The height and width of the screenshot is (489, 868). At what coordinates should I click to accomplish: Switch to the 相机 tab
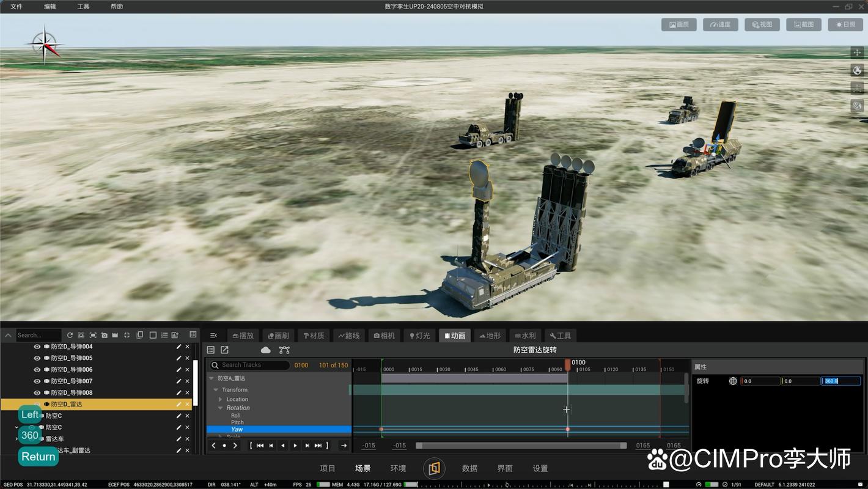pos(384,336)
